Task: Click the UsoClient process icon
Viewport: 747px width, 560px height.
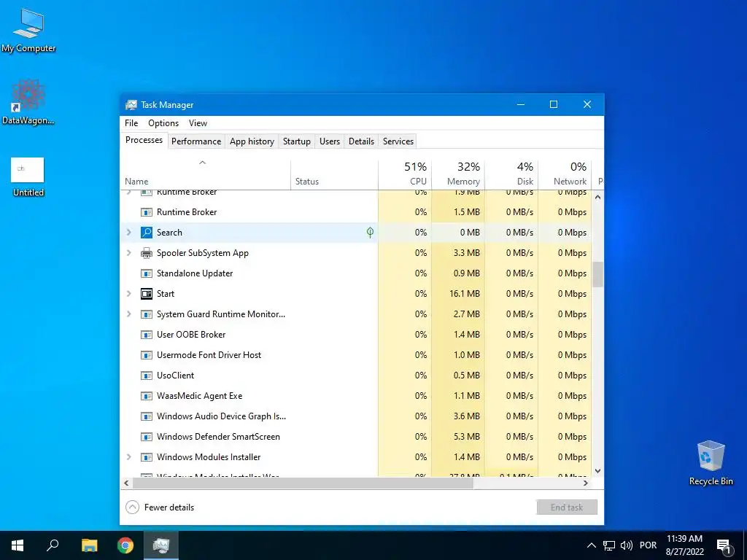Action: point(146,376)
